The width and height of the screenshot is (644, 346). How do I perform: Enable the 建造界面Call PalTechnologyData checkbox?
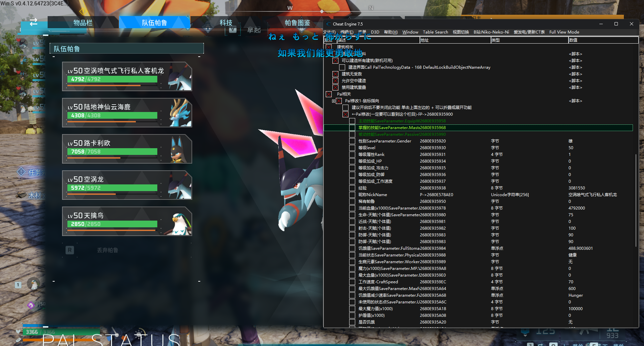click(342, 67)
